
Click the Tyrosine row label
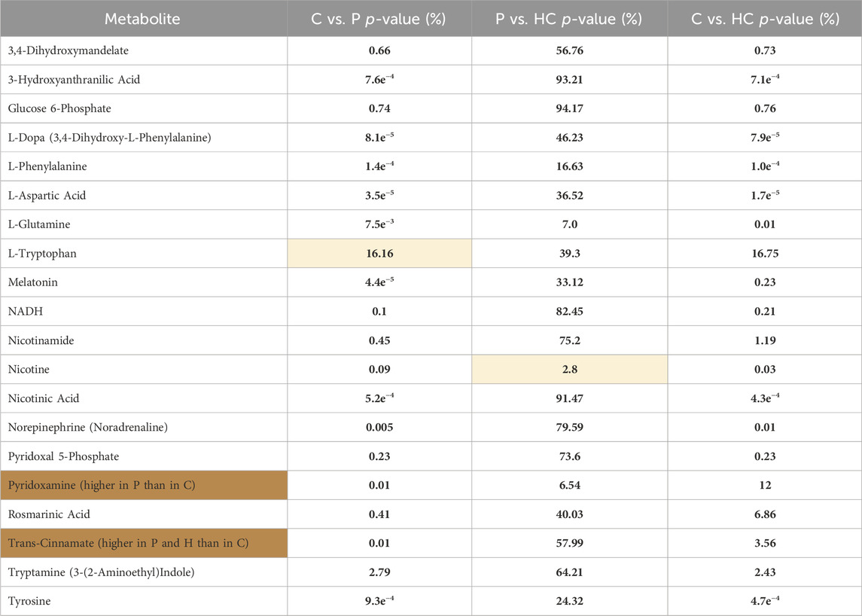(29, 601)
